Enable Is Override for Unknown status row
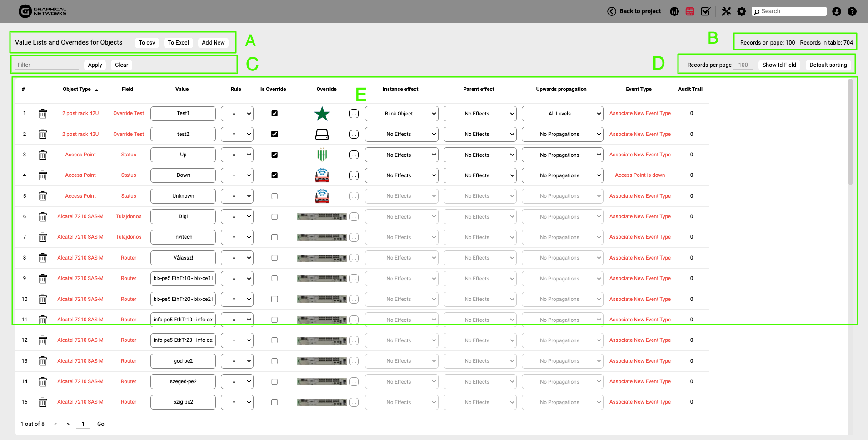 274,196
